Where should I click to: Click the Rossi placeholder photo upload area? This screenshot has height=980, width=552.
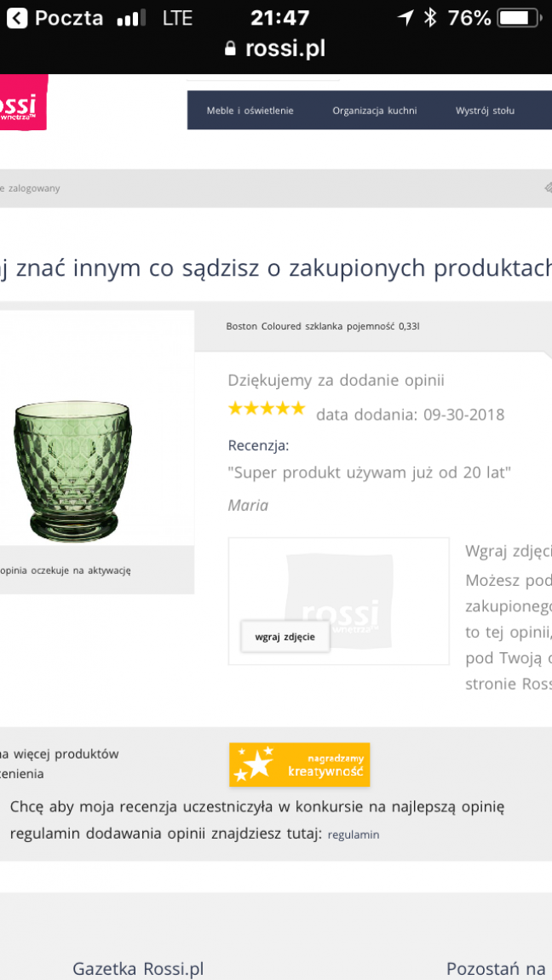point(338,600)
